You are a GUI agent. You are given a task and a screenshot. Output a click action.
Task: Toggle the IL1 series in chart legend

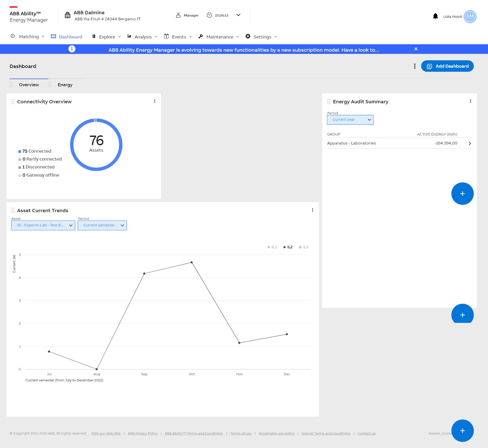point(272,247)
